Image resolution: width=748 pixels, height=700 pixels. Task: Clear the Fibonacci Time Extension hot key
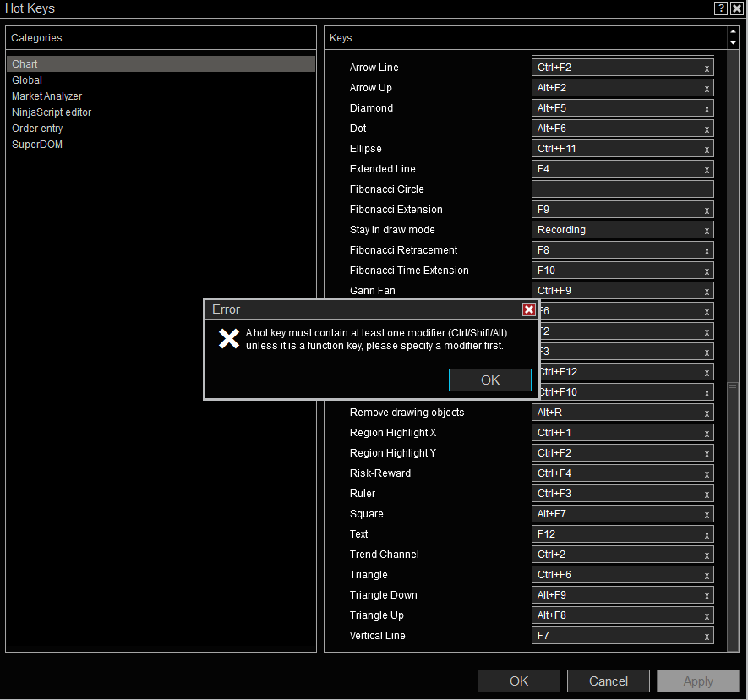[x=707, y=271]
